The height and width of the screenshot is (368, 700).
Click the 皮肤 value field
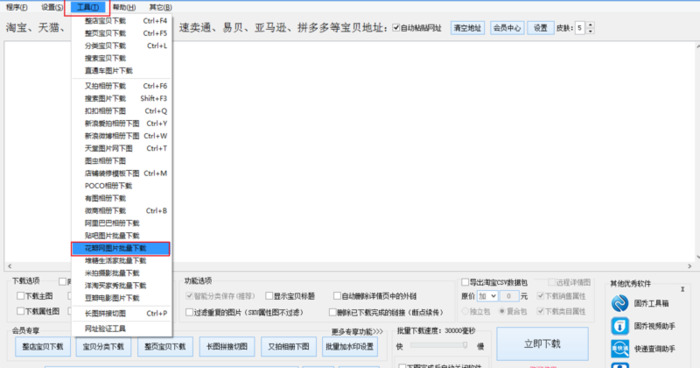click(x=580, y=28)
